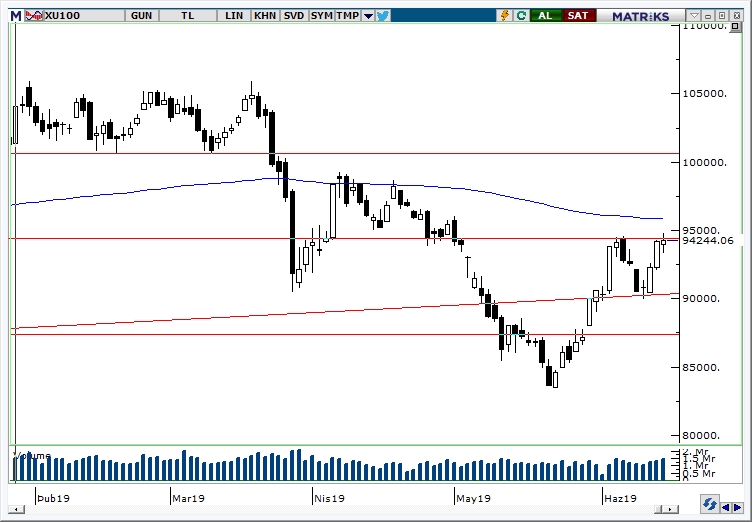Click the horizontal scrollbar left arrow
The height and width of the screenshot is (522, 752).
pos(16,509)
